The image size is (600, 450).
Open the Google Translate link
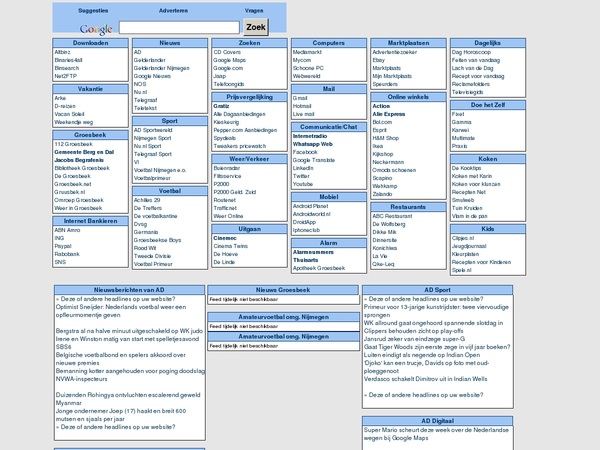pyautogui.click(x=314, y=160)
